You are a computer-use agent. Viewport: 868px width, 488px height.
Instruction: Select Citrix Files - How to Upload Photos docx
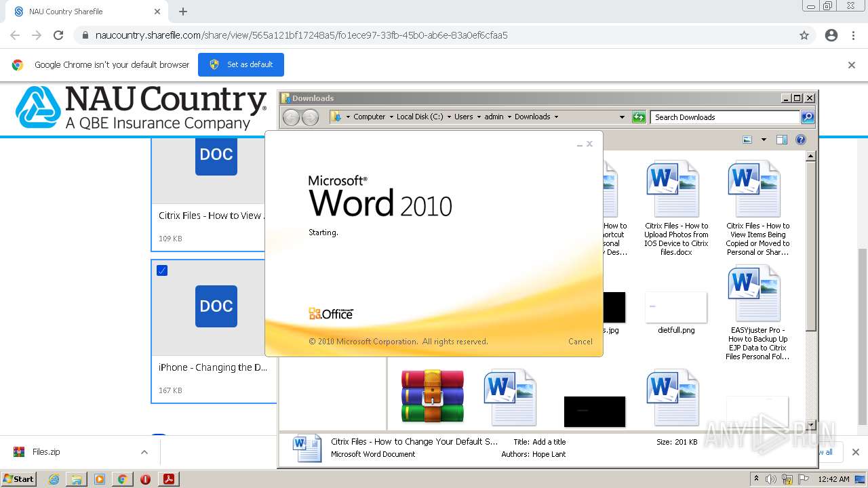pyautogui.click(x=676, y=208)
